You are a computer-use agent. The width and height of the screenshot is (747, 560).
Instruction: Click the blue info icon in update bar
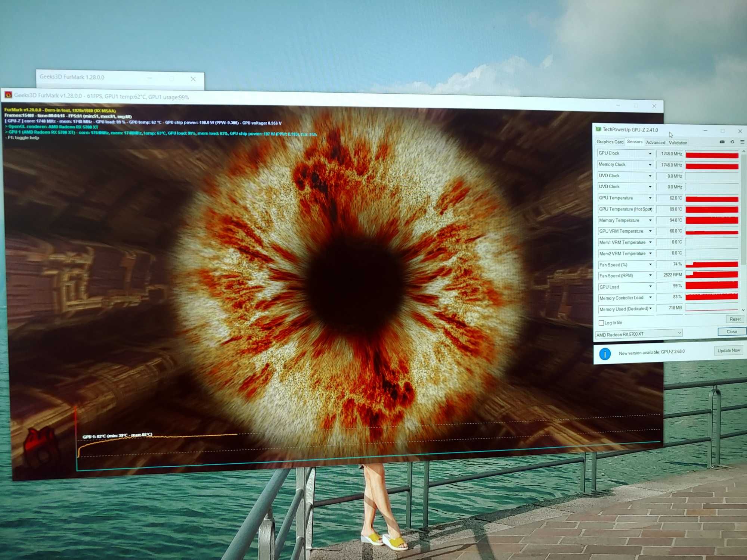(x=605, y=353)
